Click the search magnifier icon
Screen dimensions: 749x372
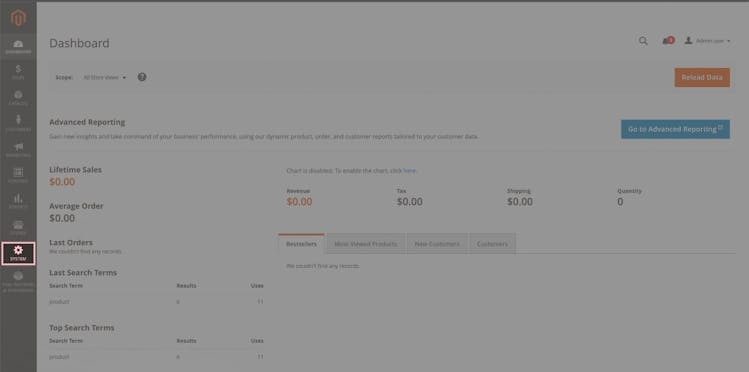(x=643, y=41)
